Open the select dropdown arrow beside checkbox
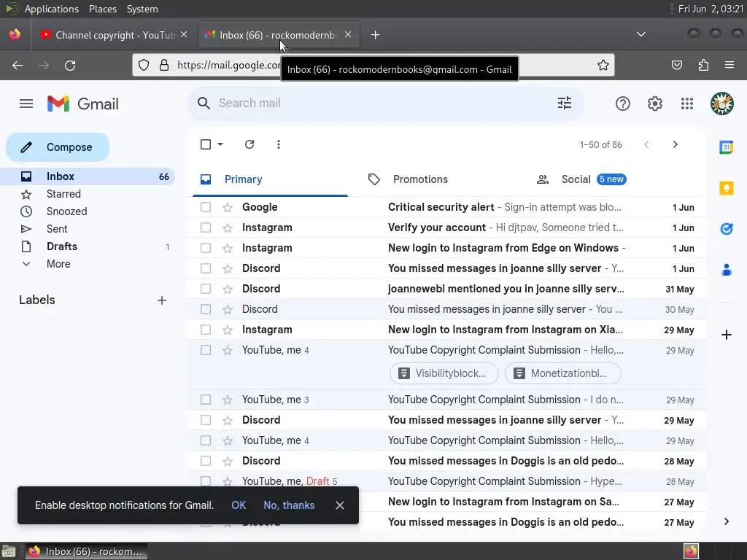Screen dimensions: 747x560 pos(220,144)
